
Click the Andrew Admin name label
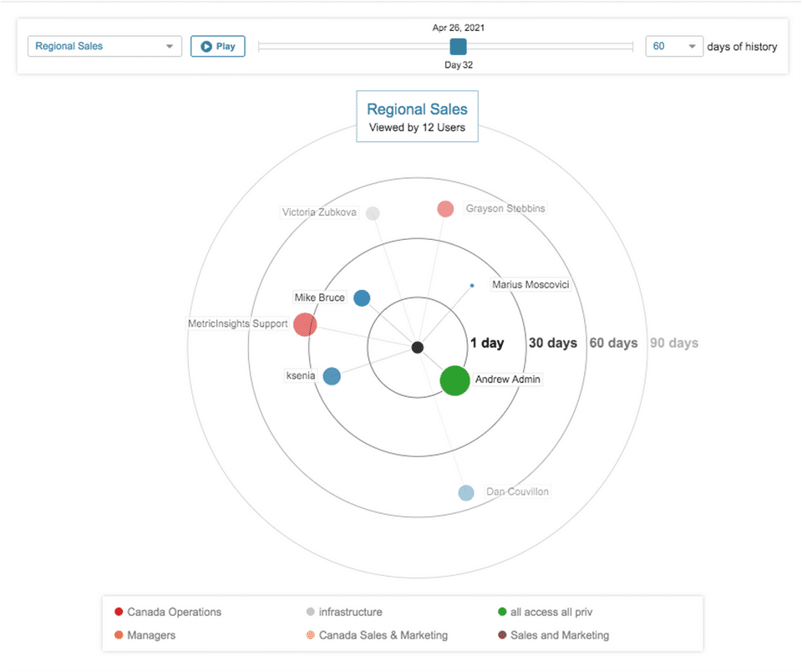coord(508,379)
